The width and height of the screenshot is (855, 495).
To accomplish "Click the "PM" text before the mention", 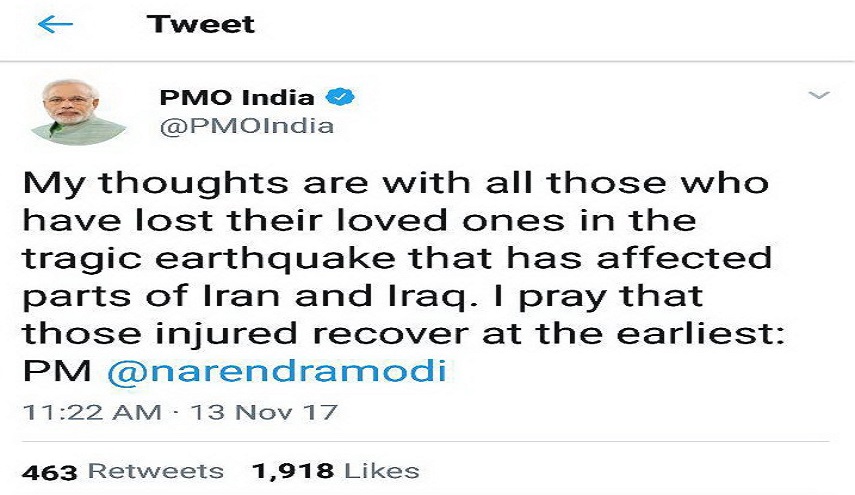I will click(x=55, y=372).
